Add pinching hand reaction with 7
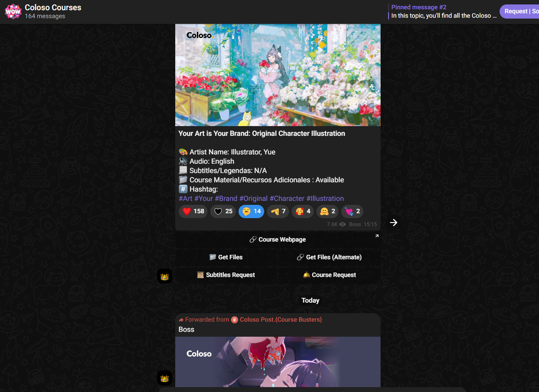 278,211
